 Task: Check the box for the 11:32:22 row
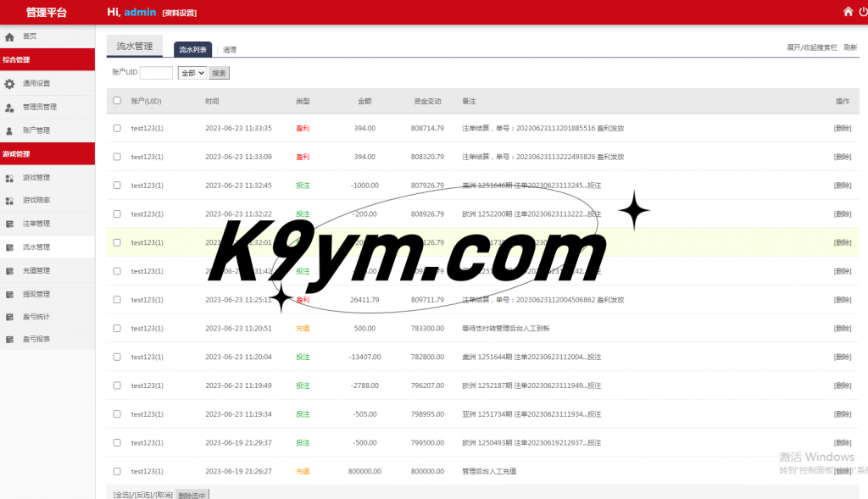click(117, 213)
